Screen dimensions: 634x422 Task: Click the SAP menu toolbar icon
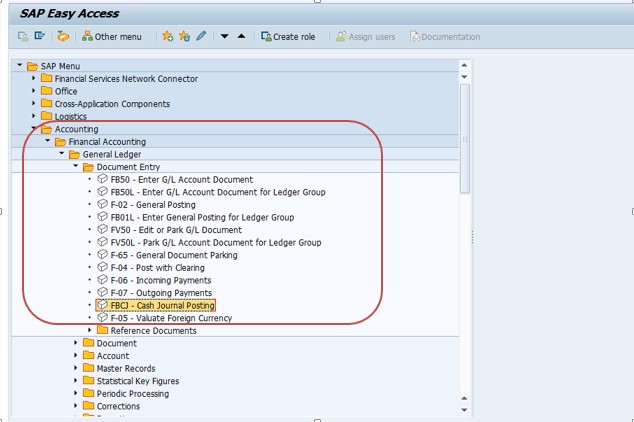(39, 36)
